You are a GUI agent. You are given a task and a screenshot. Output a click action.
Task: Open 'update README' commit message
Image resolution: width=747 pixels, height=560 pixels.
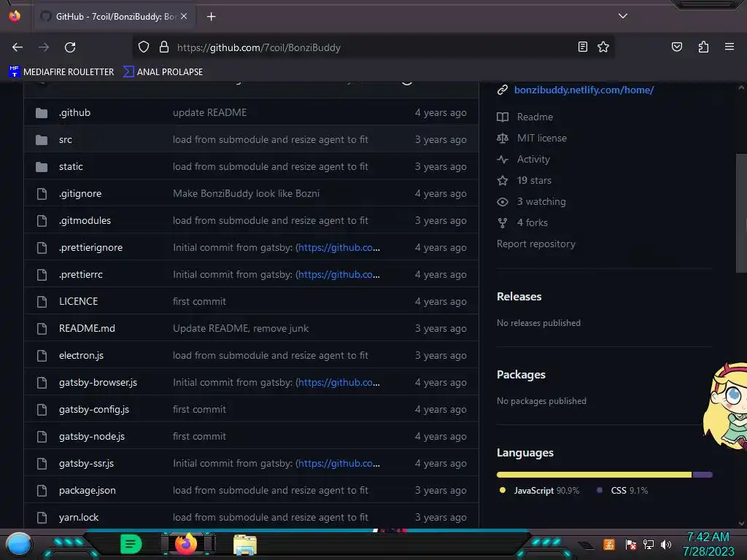coord(209,113)
